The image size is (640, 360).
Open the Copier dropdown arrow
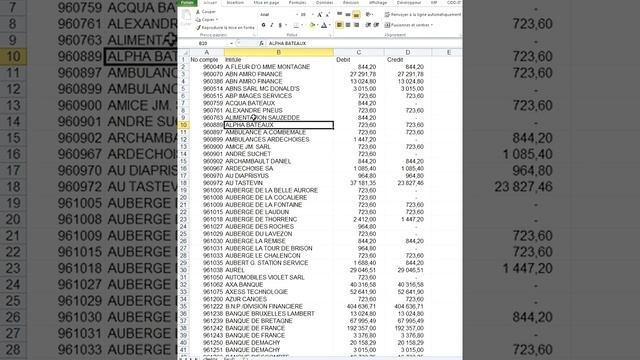pos(217,20)
